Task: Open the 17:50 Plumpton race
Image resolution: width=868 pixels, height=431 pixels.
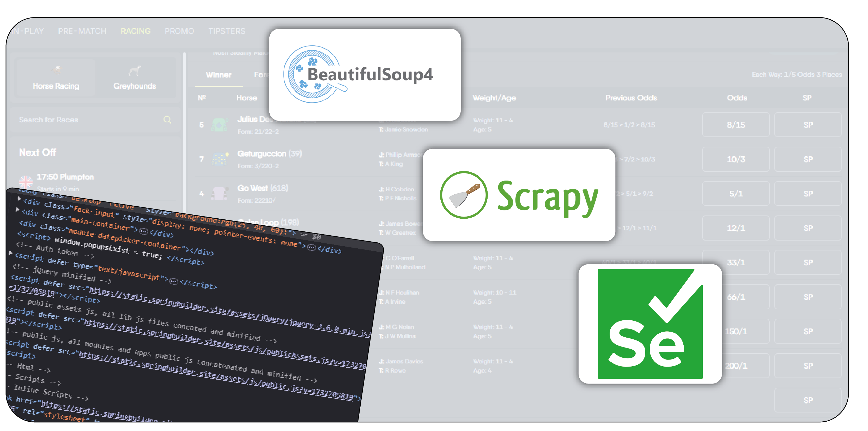Action: point(65,177)
